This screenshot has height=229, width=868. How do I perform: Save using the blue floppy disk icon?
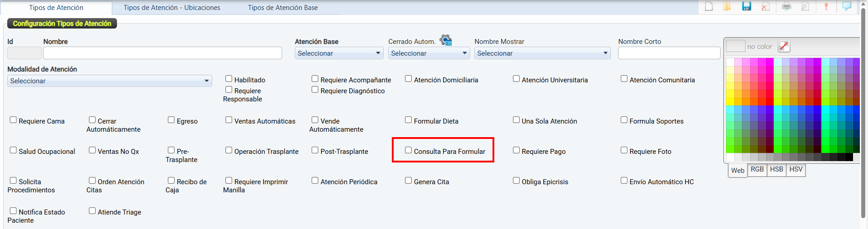tap(746, 6)
